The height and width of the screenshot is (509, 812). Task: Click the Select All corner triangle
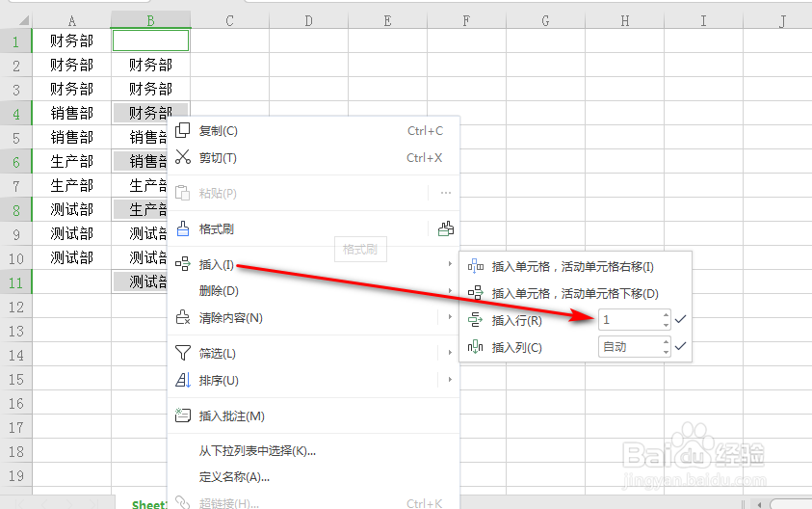coord(24,21)
